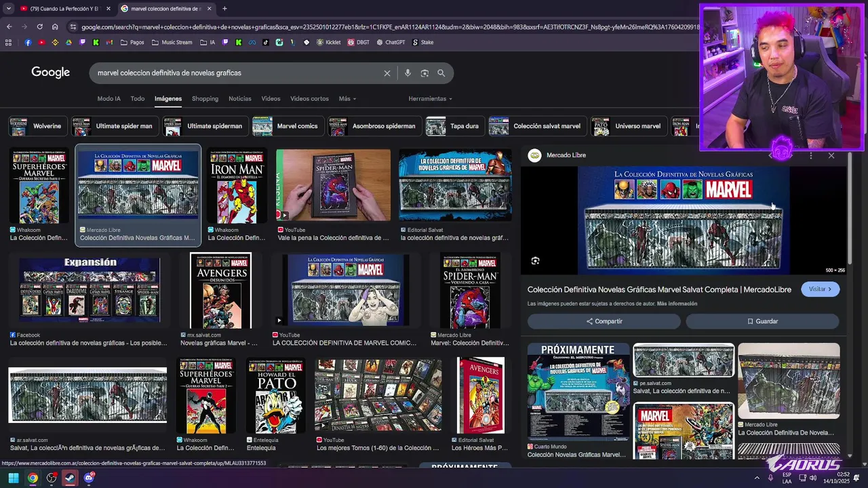Open the YouTube bookmark icon

click(x=41, y=42)
